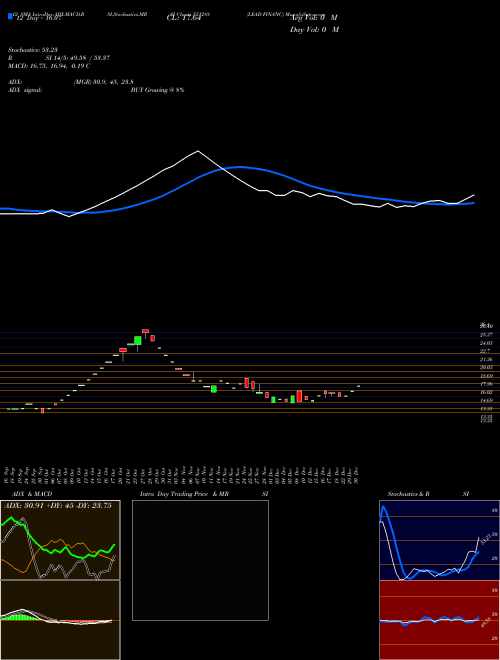
Task: Click the '(MGR) 30.9, 45, 23.8' ADX values
Action: pos(104,82)
